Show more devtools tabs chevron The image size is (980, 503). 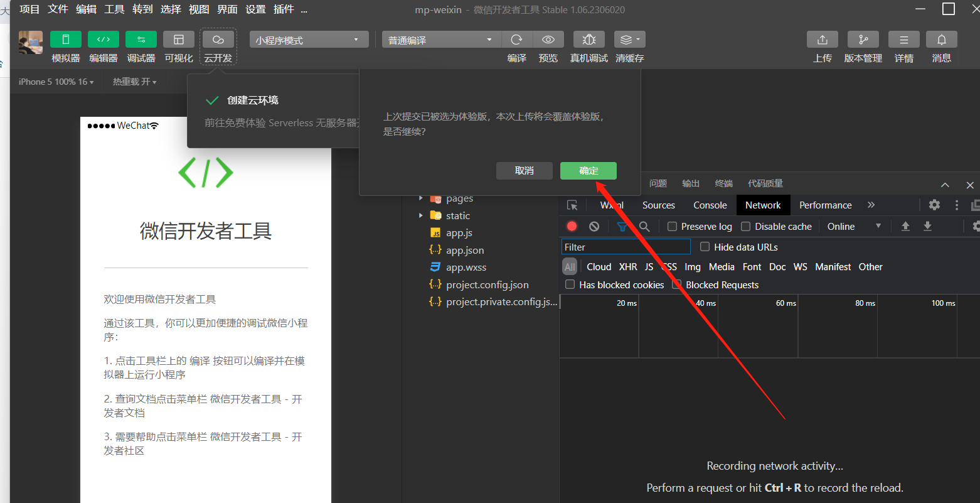point(871,205)
